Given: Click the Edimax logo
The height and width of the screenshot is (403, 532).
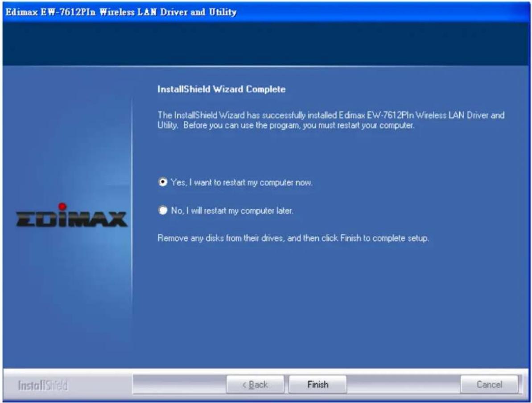Looking at the screenshot, I should pos(72,215).
